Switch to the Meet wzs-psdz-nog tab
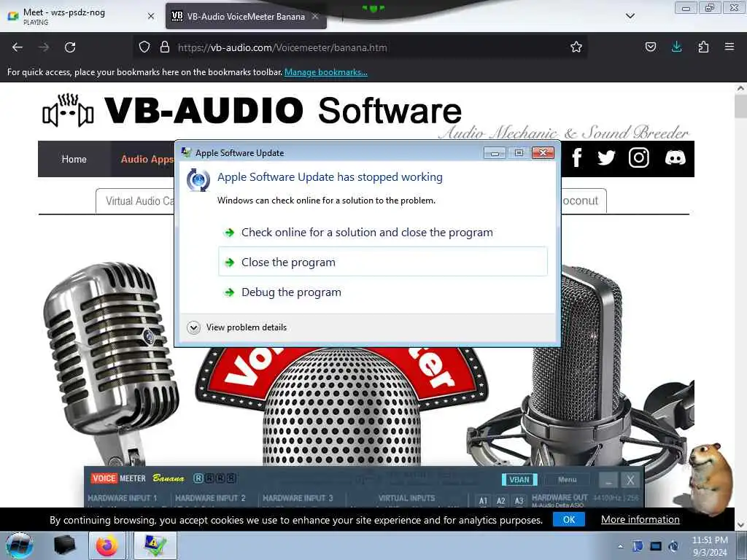Image resolution: width=747 pixels, height=560 pixels. (81, 16)
